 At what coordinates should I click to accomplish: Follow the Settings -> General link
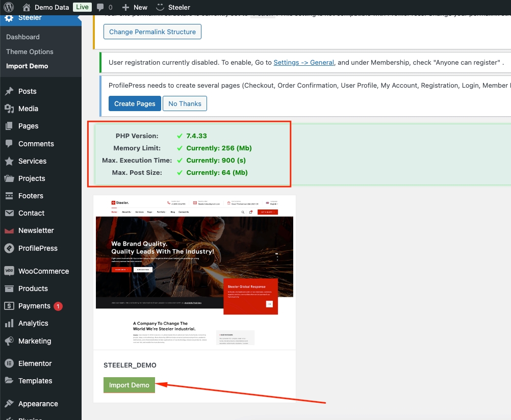click(303, 62)
